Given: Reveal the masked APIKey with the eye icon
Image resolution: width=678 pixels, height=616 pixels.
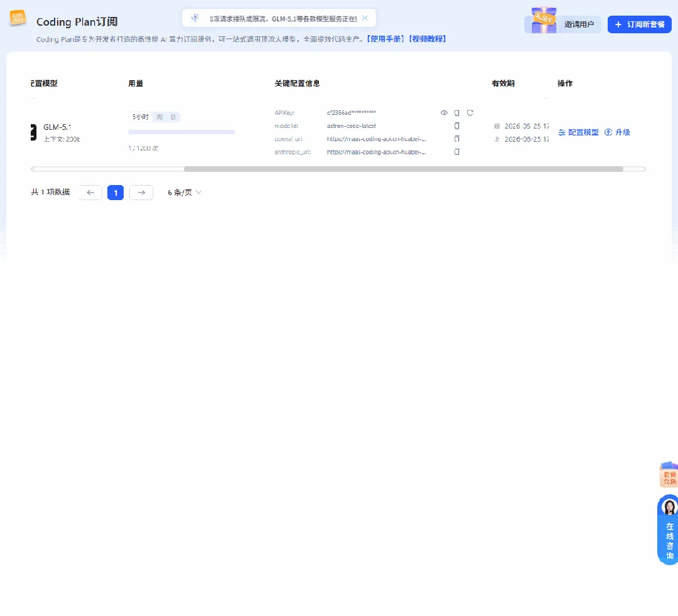Looking at the screenshot, I should point(444,113).
